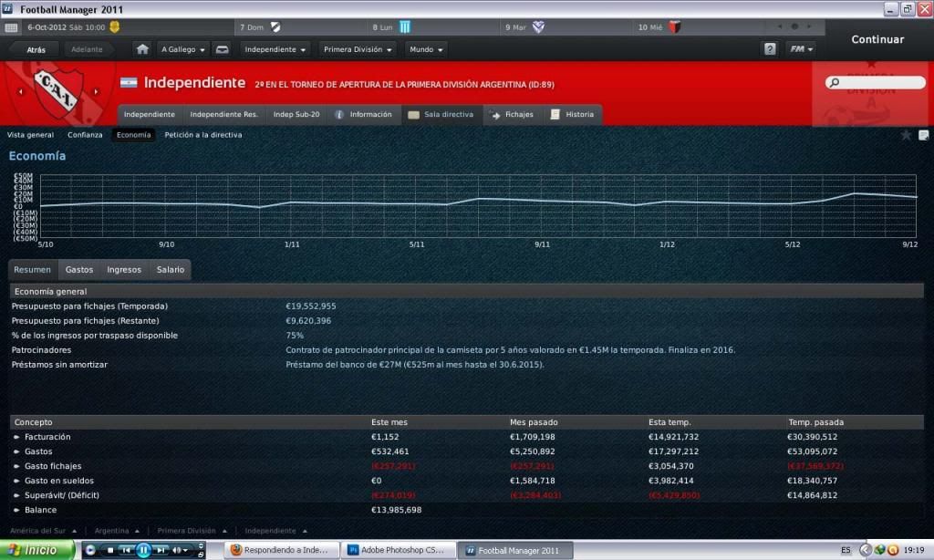The image size is (934, 560).
Task: Click the Adelante forward button
Action: click(87, 50)
